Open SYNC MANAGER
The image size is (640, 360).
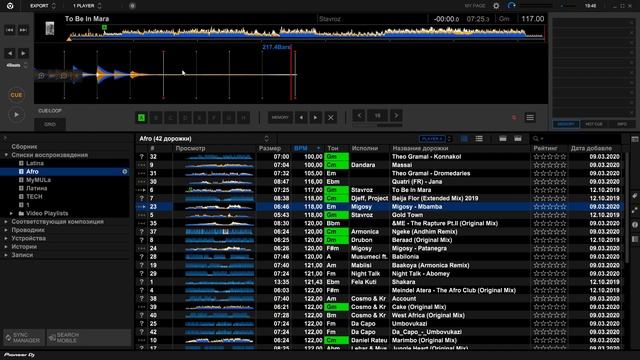click(x=24, y=338)
